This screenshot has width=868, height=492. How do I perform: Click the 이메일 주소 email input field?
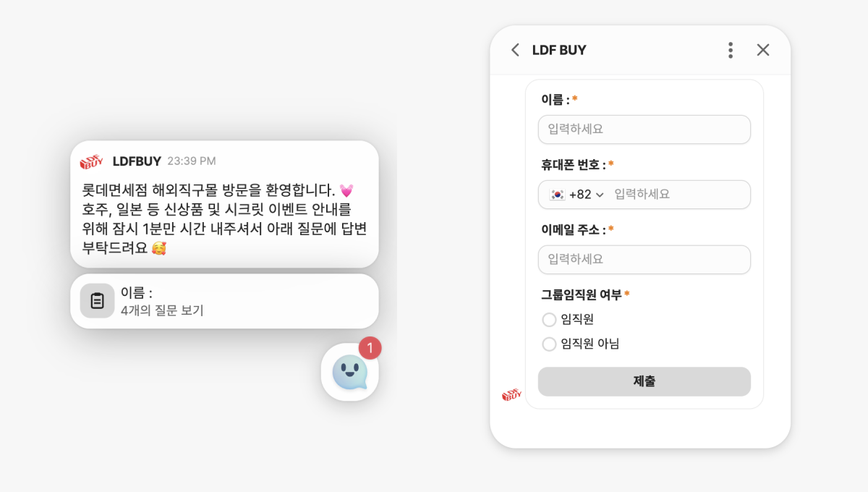pos(644,260)
